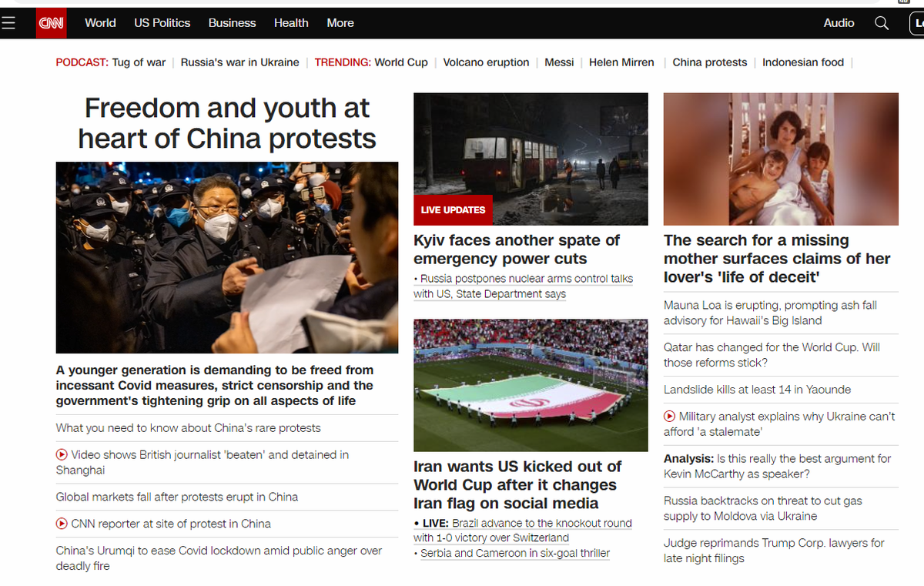The height and width of the screenshot is (586, 924).
Task: Open the hamburger menu icon
Action: point(8,23)
